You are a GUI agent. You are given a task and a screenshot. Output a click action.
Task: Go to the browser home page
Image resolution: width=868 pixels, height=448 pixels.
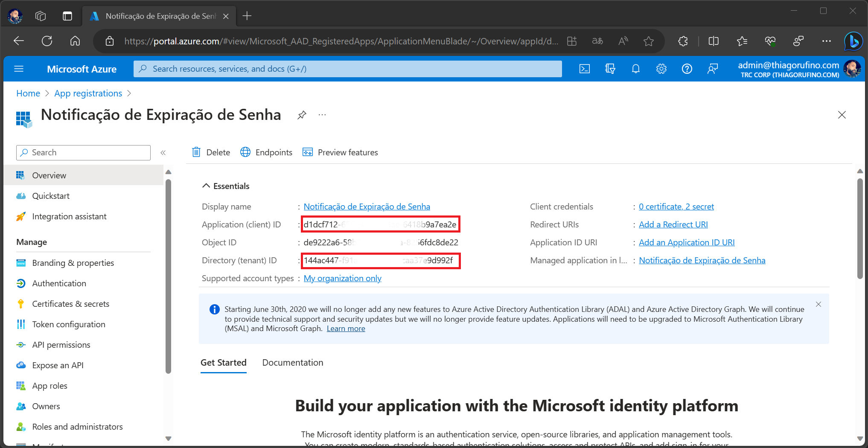click(x=75, y=41)
